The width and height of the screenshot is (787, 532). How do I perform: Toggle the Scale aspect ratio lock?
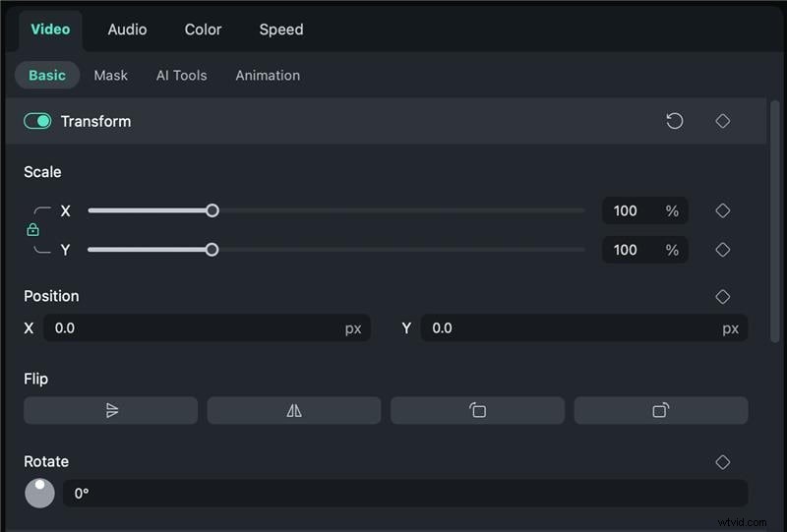click(32, 230)
